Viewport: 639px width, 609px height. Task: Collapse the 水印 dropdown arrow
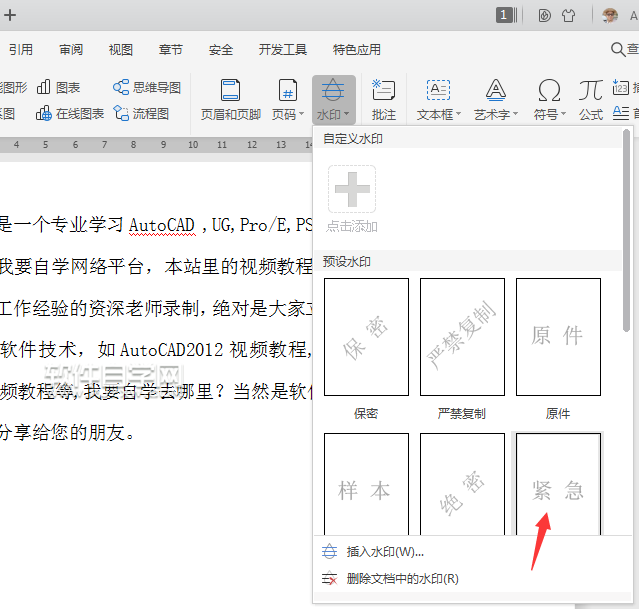[347, 114]
